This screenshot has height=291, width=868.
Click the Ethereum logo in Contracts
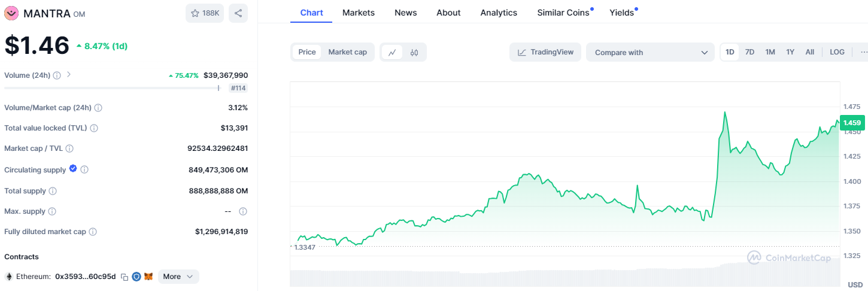pyautogui.click(x=9, y=277)
